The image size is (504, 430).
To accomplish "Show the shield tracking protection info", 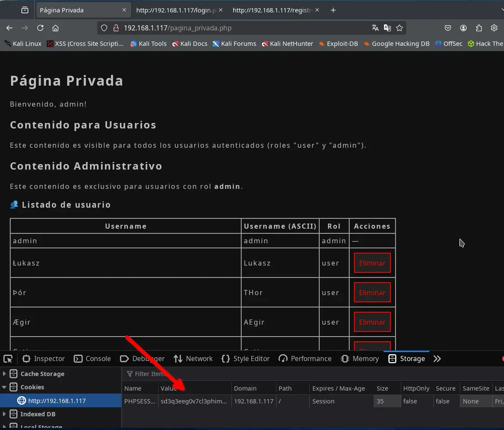I will click(x=104, y=28).
